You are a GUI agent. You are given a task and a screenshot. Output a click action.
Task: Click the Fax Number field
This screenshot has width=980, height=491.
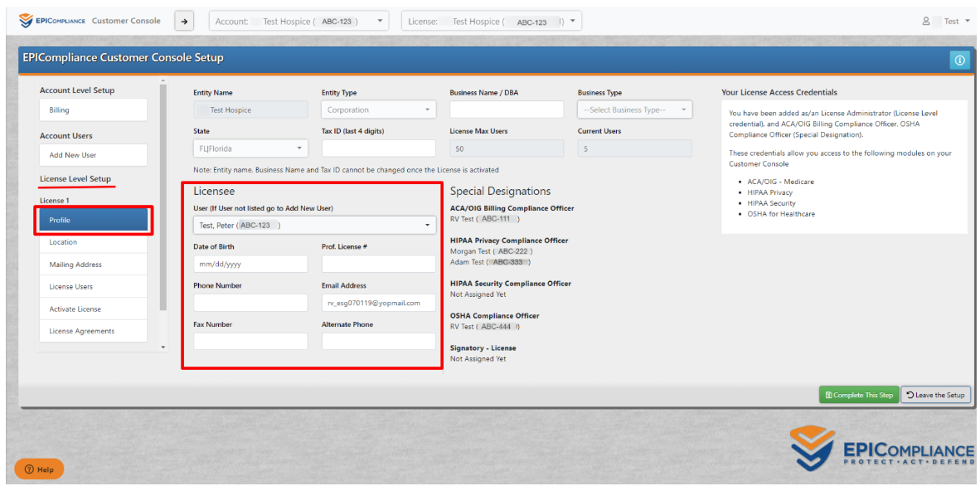(x=250, y=341)
